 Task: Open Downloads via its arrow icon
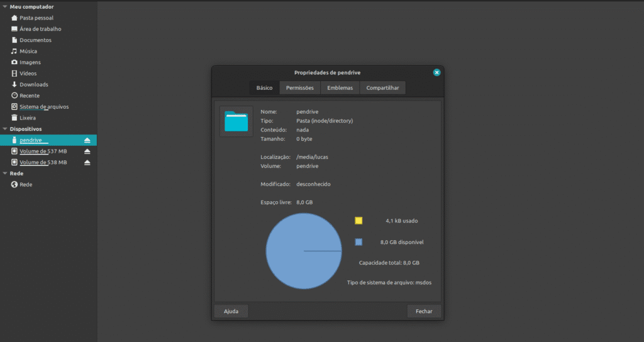tap(14, 84)
